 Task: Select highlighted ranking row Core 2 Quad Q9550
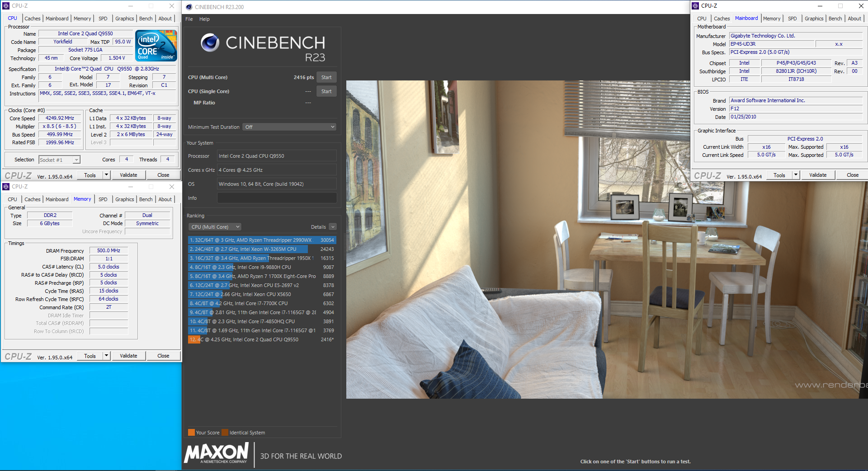(262, 339)
